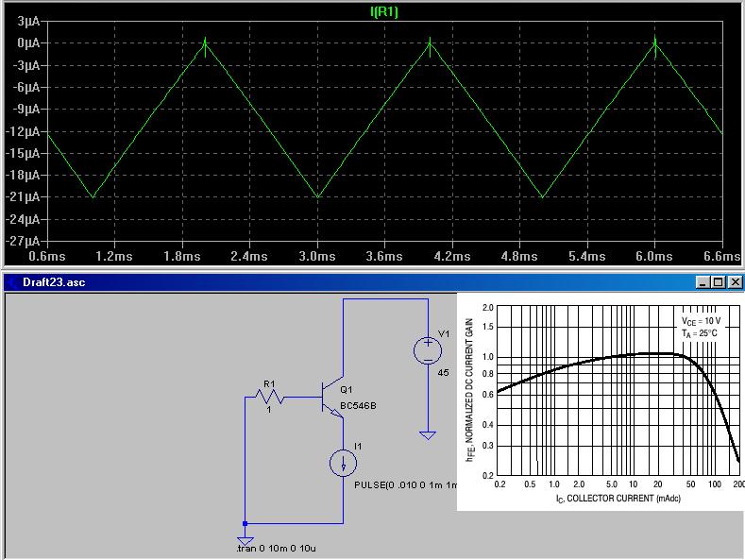Click the I1 label

tap(358, 446)
